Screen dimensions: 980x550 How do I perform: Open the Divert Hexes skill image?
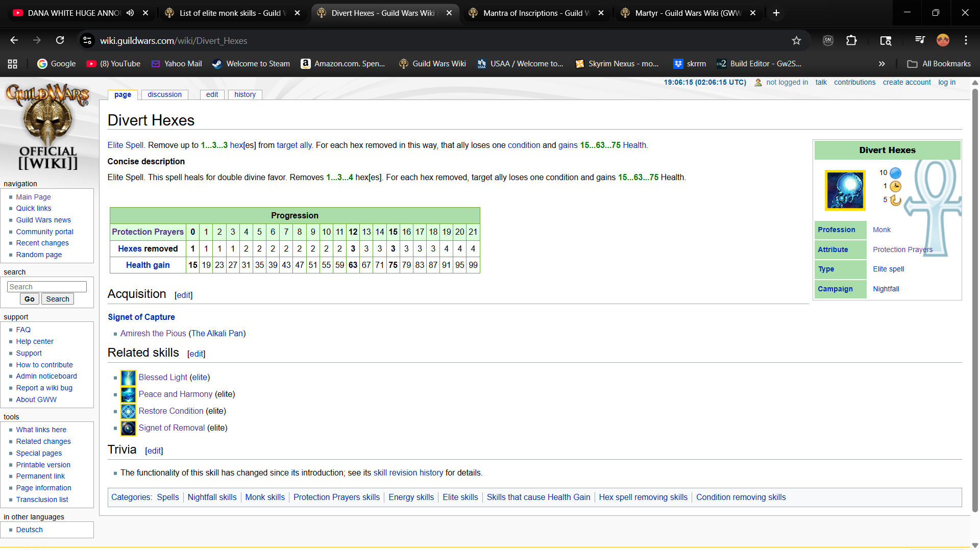[845, 190]
